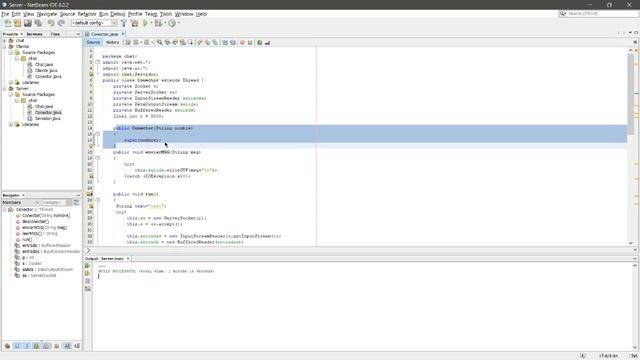Run the project with green play icon

(x=145, y=23)
